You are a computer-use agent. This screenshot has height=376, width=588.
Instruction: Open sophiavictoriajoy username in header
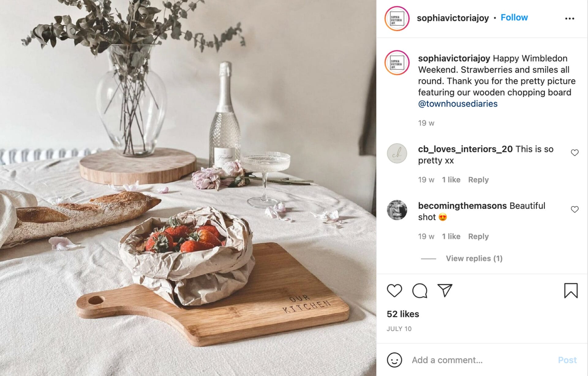click(453, 18)
